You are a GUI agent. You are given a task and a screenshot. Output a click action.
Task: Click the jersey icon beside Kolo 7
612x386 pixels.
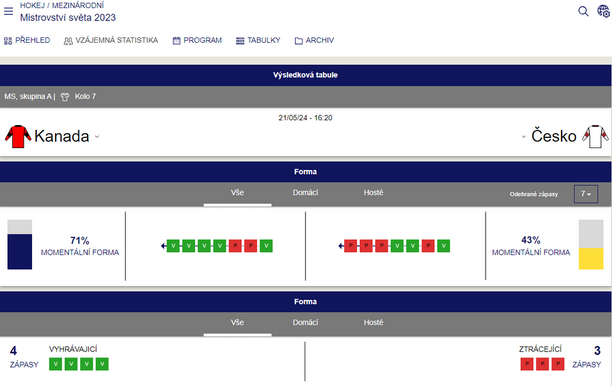click(x=65, y=97)
